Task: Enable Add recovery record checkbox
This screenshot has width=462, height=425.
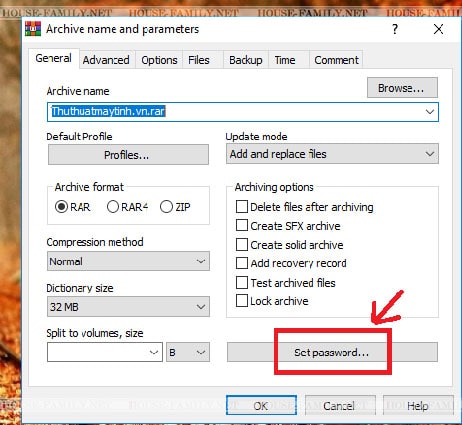Action: point(242,263)
